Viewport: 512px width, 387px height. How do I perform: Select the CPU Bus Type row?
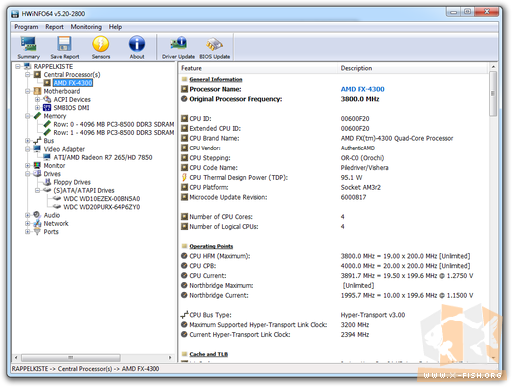(333, 315)
